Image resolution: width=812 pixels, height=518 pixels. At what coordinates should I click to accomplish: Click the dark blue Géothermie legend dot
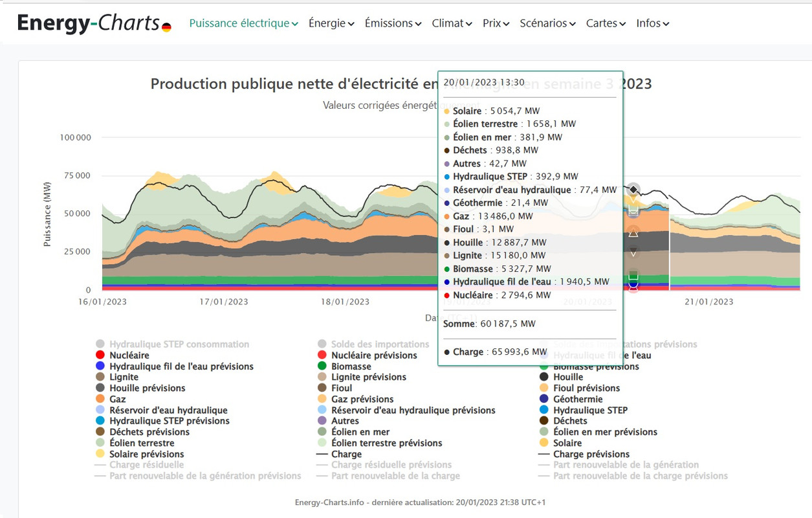(x=544, y=399)
